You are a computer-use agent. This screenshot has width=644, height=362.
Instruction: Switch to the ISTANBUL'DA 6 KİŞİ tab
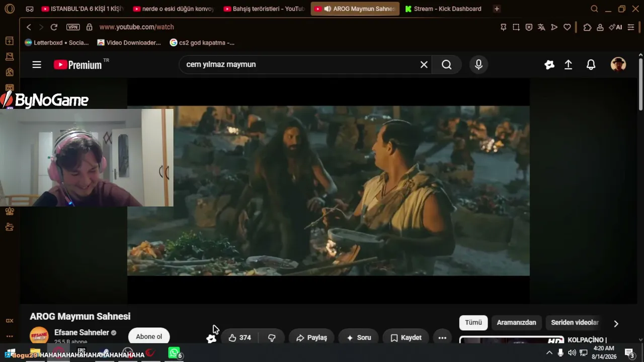83,9
